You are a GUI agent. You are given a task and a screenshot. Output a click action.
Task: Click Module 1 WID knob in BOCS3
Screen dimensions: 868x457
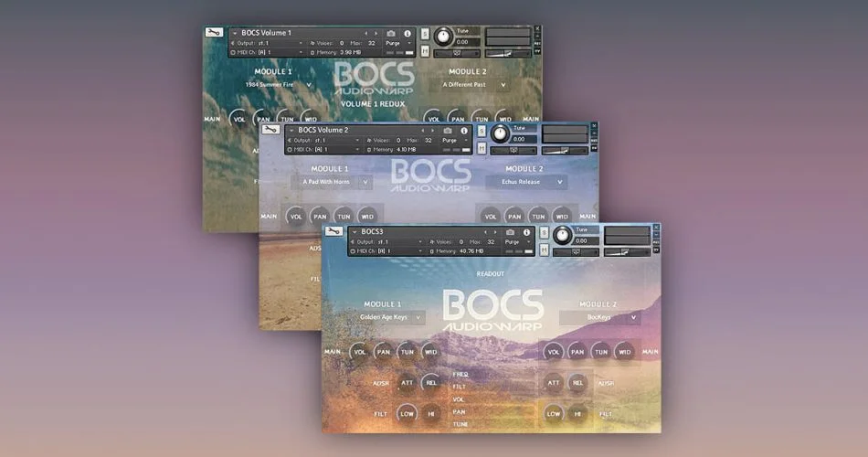pyautogui.click(x=430, y=352)
